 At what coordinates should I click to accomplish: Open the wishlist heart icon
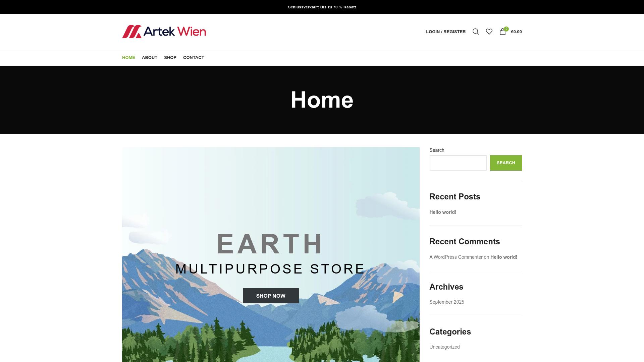(489, 32)
